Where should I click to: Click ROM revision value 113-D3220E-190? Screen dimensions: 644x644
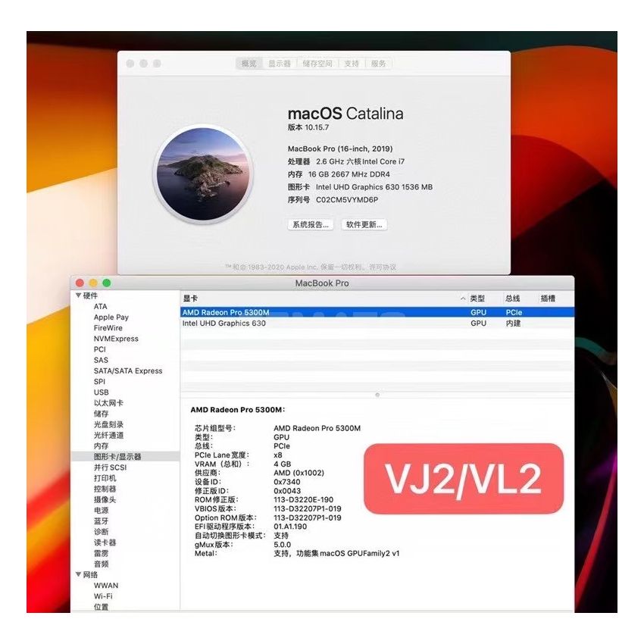(x=304, y=500)
